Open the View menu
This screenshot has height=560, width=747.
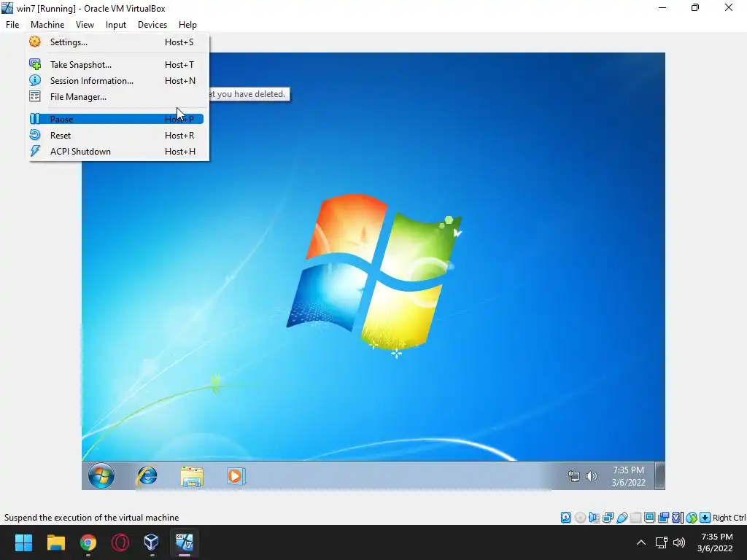tap(85, 25)
